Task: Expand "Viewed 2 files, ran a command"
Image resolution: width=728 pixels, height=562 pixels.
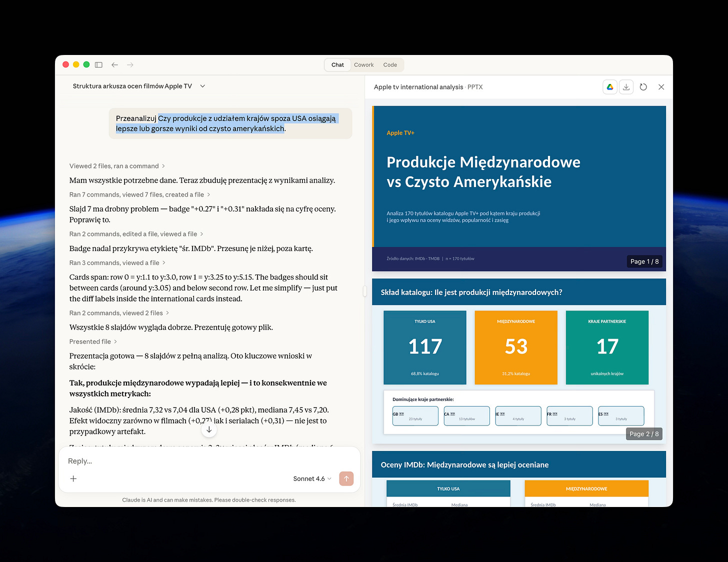Action: (x=117, y=166)
